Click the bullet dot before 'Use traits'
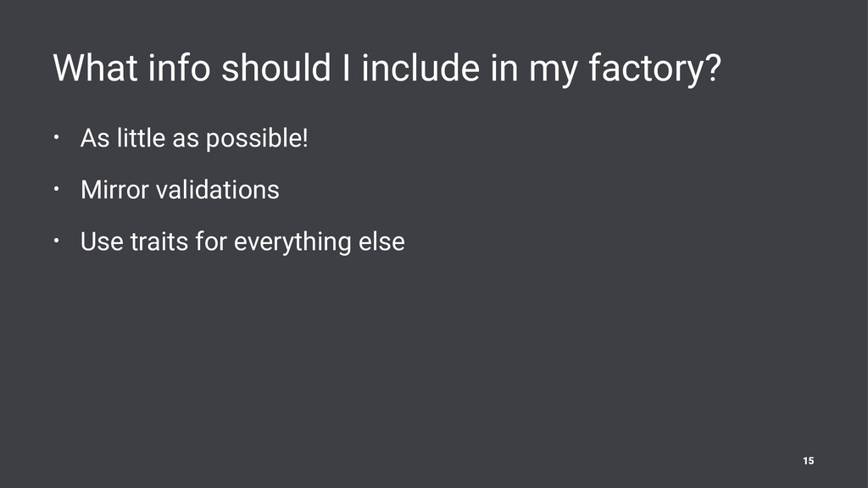Image resolution: width=868 pixels, height=488 pixels. (57, 241)
